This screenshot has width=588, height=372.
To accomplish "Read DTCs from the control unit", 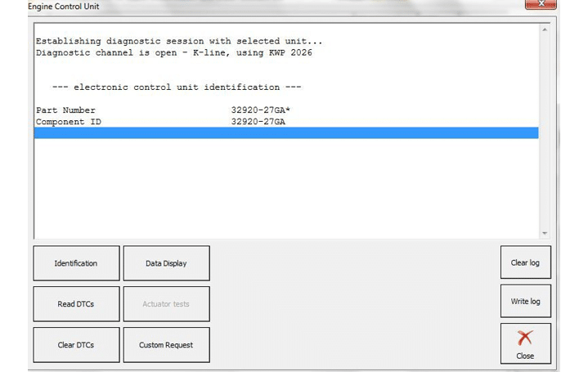I will [76, 304].
